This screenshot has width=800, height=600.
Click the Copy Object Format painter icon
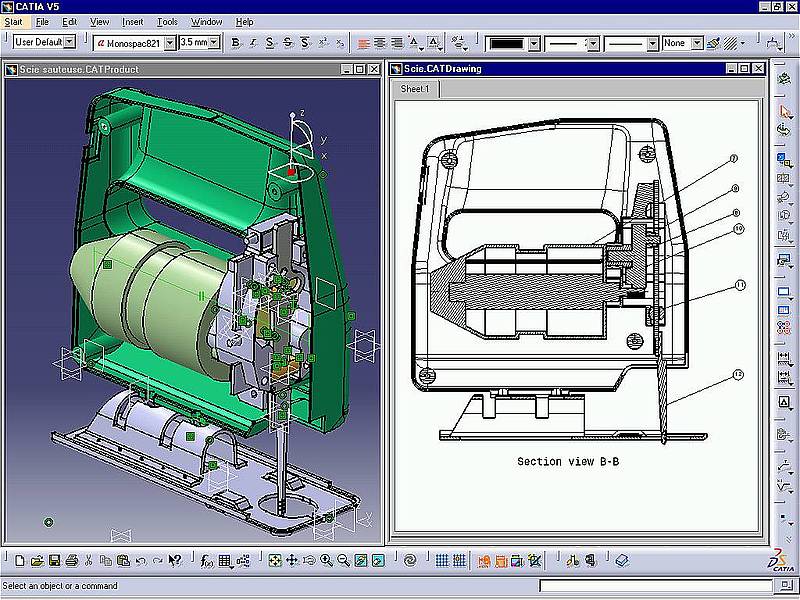(713, 43)
